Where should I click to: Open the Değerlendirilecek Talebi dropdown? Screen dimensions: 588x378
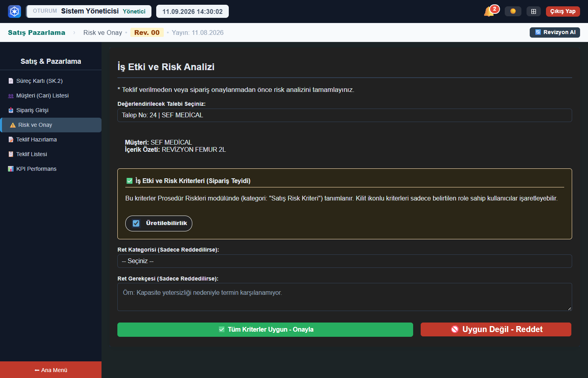tap(345, 115)
